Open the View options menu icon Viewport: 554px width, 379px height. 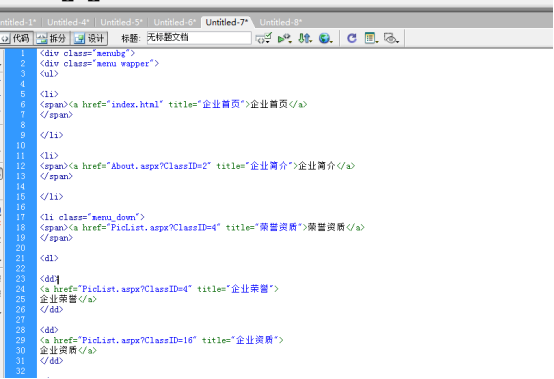[371, 38]
